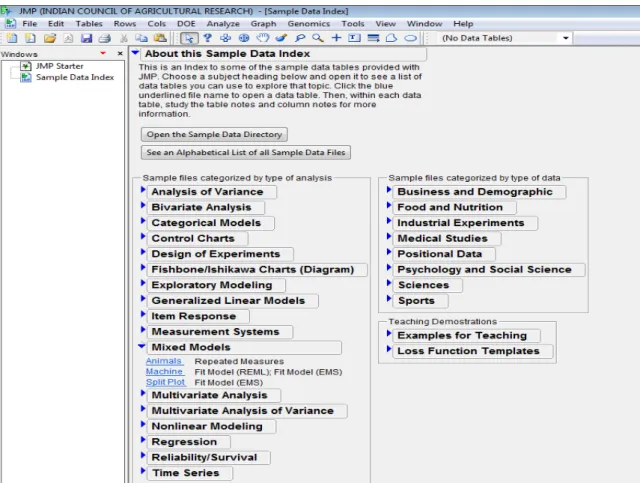The image size is (640, 483).
Task: Expand the Regression section
Action: 143,439
